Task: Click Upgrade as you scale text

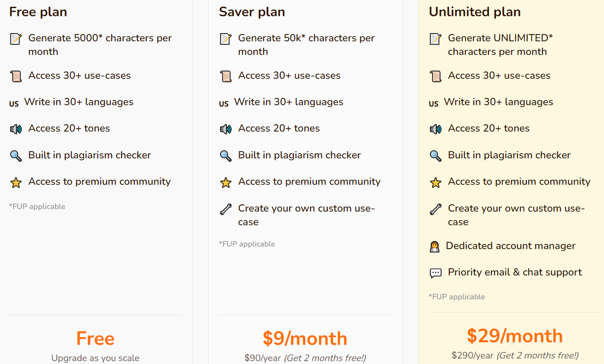Action: [95, 358]
